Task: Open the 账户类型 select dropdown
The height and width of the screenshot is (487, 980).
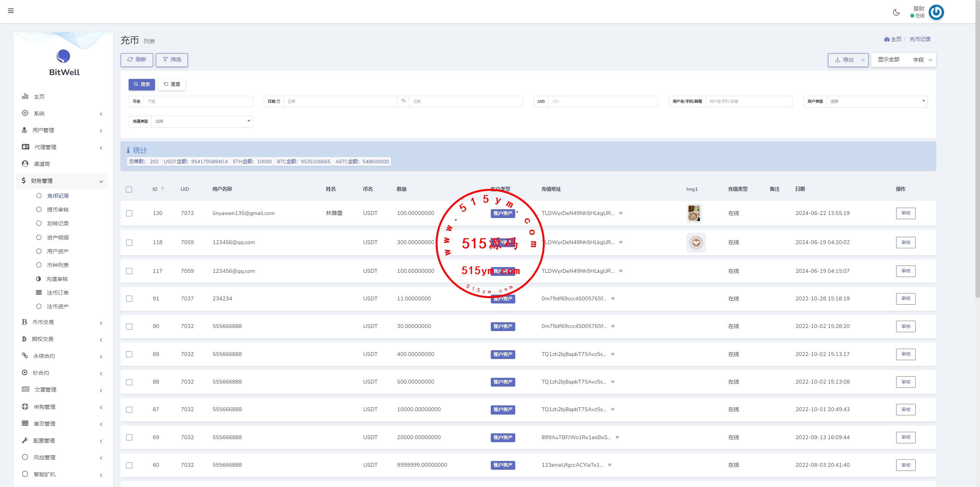Action: pos(877,102)
